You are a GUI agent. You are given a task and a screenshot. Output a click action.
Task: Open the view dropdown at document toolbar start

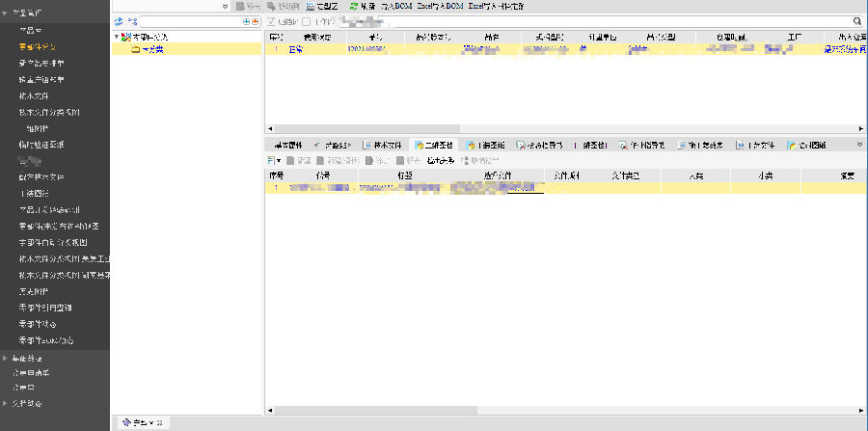[274, 160]
